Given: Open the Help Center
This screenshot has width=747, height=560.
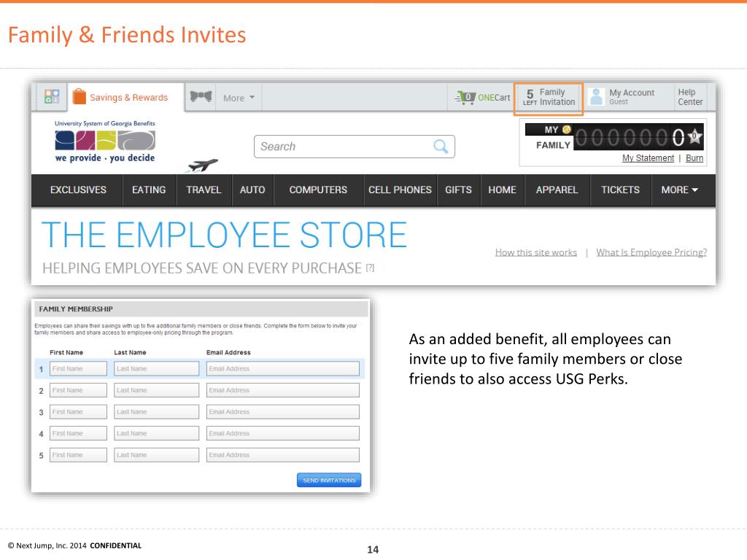Looking at the screenshot, I should pos(690,97).
